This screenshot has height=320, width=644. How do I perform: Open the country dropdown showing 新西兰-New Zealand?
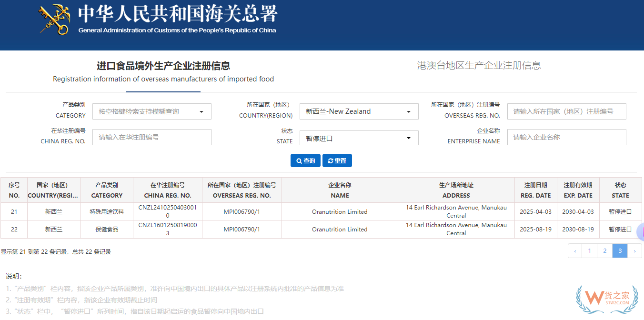(x=359, y=111)
